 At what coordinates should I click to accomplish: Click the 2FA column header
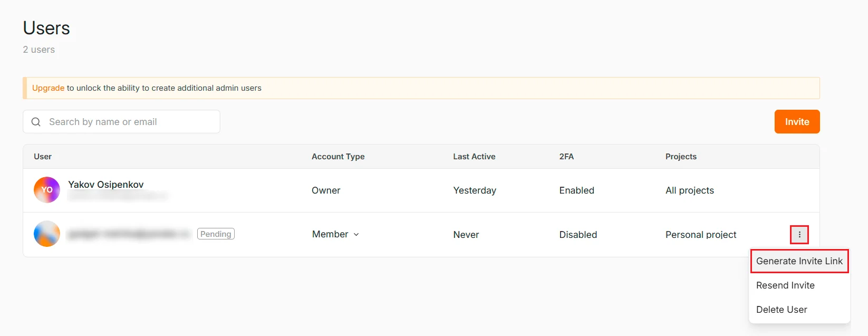(566, 157)
